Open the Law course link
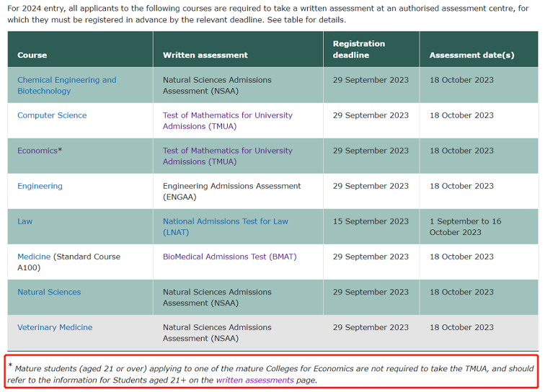This screenshot has height=392, width=545. 25,221
